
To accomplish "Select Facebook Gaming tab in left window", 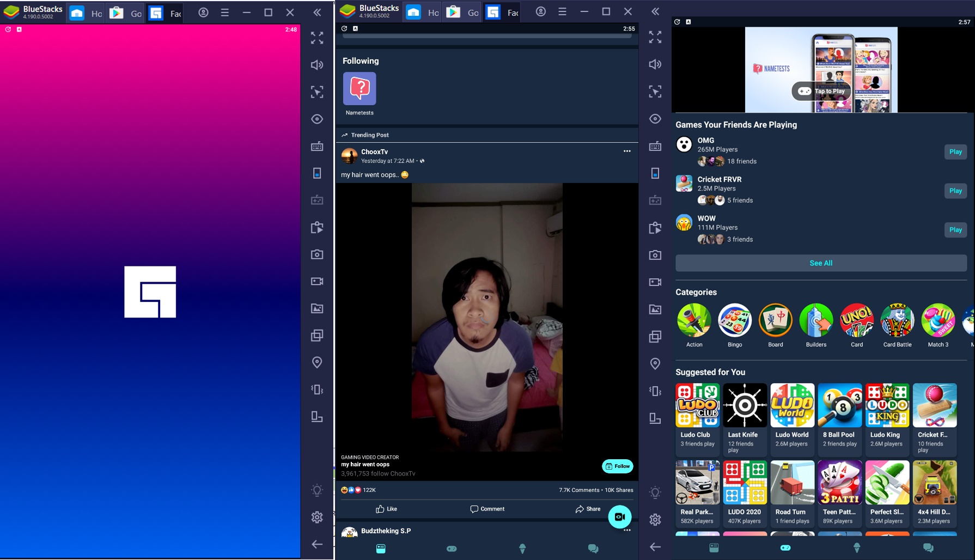I will tap(165, 13).
